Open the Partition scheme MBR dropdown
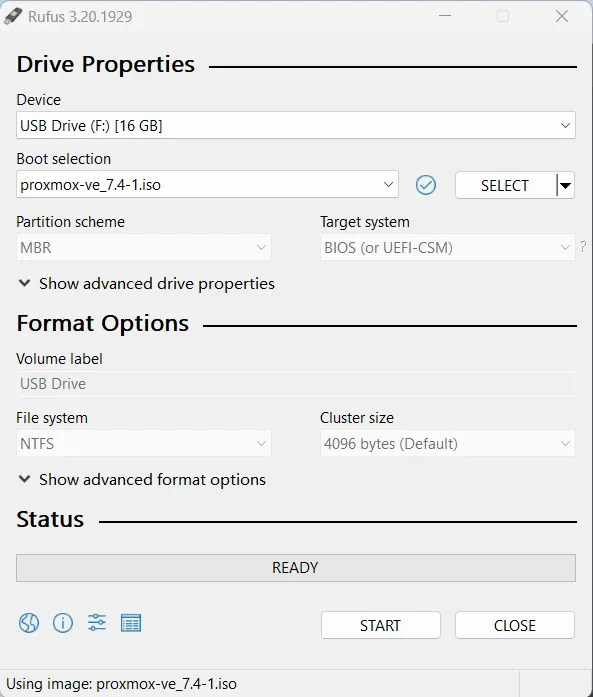The width and height of the screenshot is (593, 697). click(144, 247)
